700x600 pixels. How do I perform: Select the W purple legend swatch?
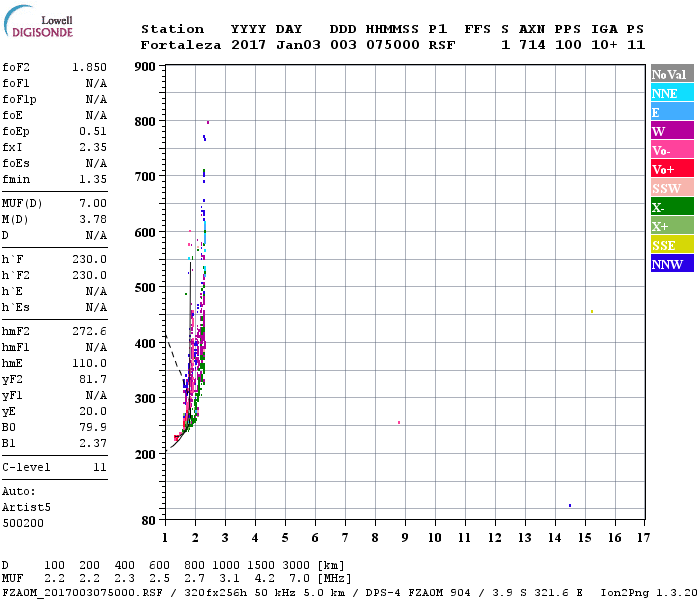(672, 131)
